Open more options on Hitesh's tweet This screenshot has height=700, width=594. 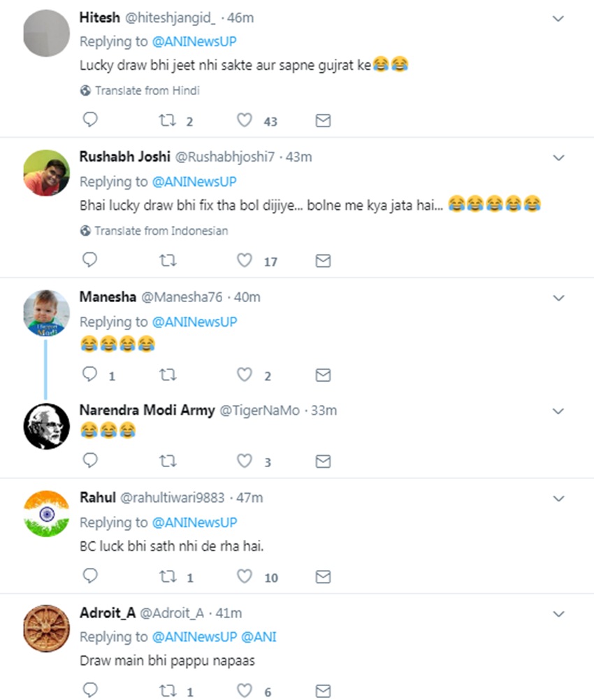click(558, 19)
